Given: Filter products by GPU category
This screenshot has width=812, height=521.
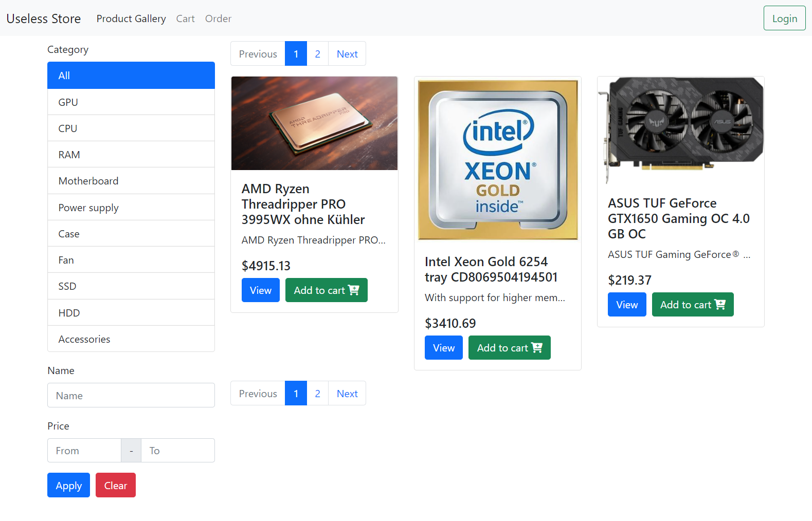Looking at the screenshot, I should click(131, 102).
